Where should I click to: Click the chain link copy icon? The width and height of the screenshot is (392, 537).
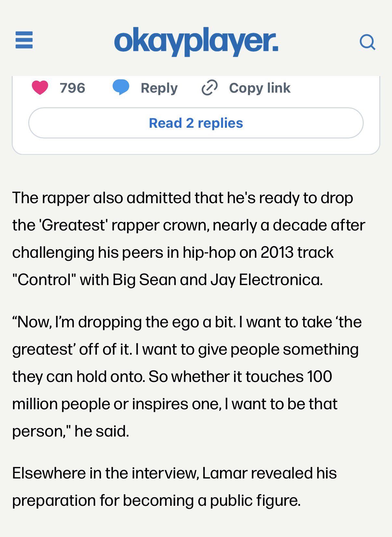pyautogui.click(x=210, y=87)
